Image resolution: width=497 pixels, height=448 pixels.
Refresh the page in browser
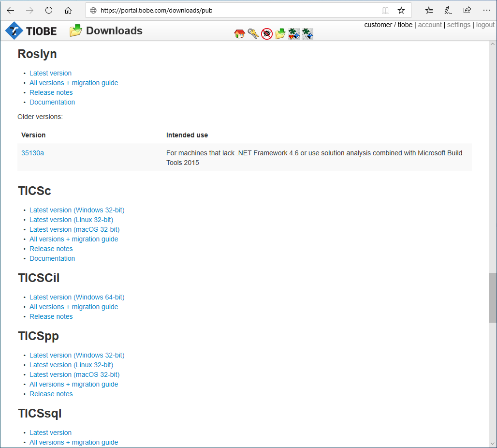tap(48, 11)
